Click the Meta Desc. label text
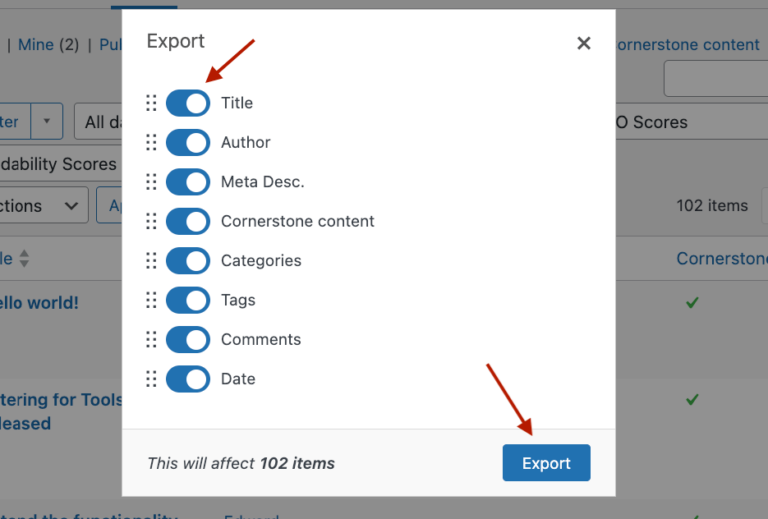 [263, 182]
